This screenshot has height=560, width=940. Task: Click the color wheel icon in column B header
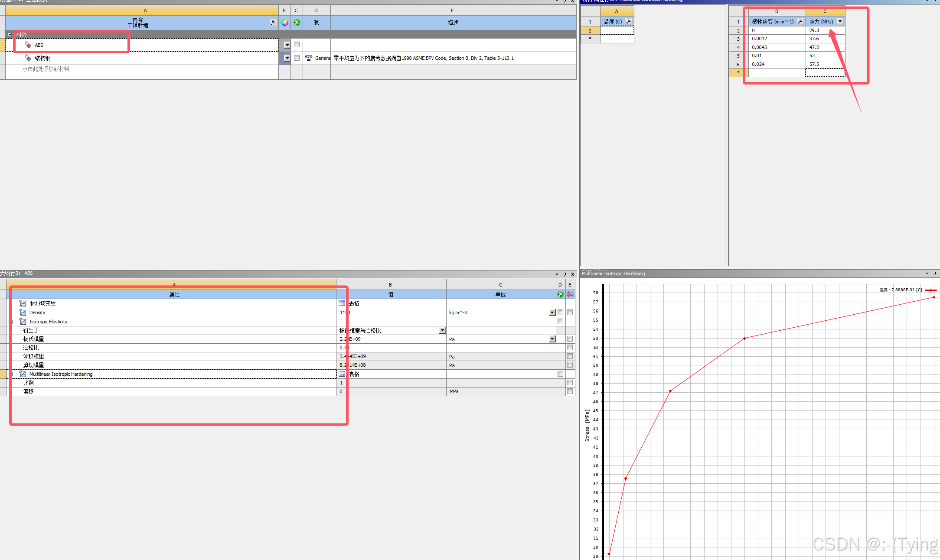(284, 23)
